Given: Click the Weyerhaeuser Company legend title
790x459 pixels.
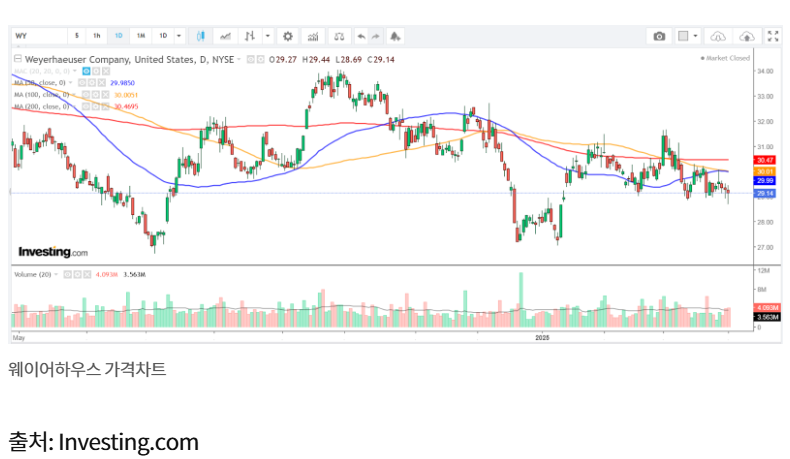Looking at the screenshot, I should pyautogui.click(x=129, y=59).
